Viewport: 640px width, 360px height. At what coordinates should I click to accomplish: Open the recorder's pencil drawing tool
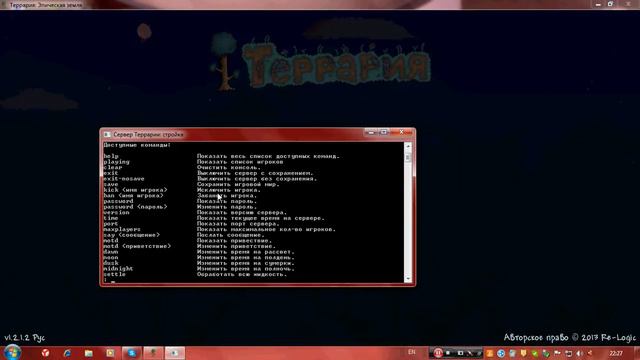[471, 353]
